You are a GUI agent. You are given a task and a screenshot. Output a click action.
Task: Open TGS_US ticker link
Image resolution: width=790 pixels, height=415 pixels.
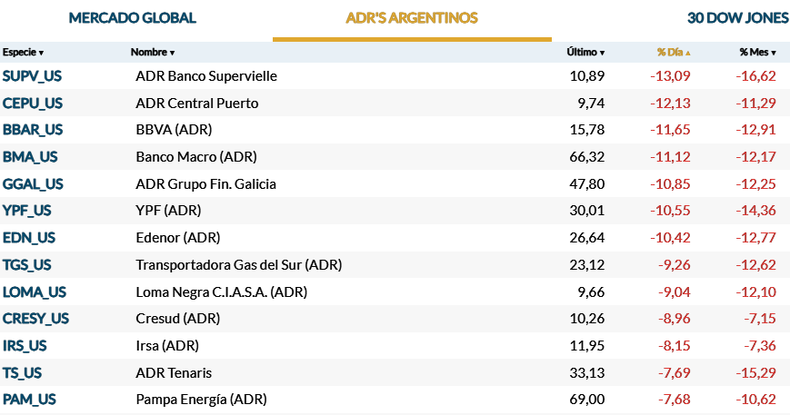coord(27,264)
